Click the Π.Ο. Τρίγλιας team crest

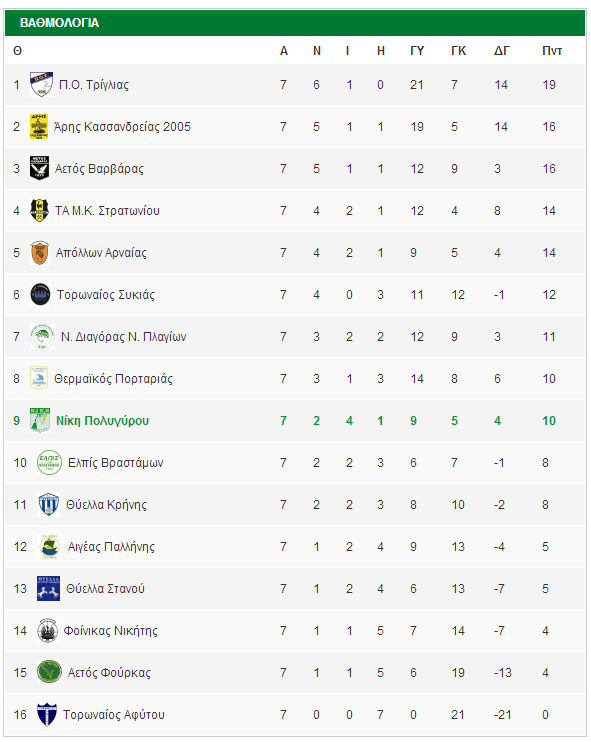point(41,85)
